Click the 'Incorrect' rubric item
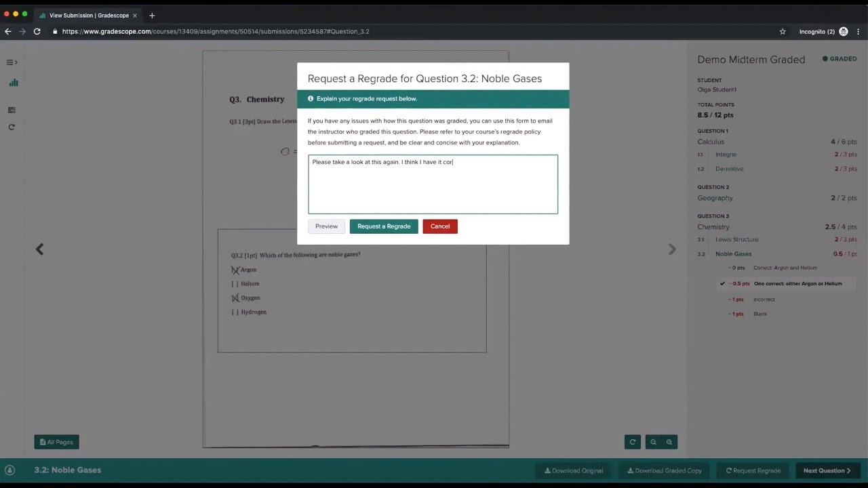The image size is (868, 488). click(x=764, y=300)
